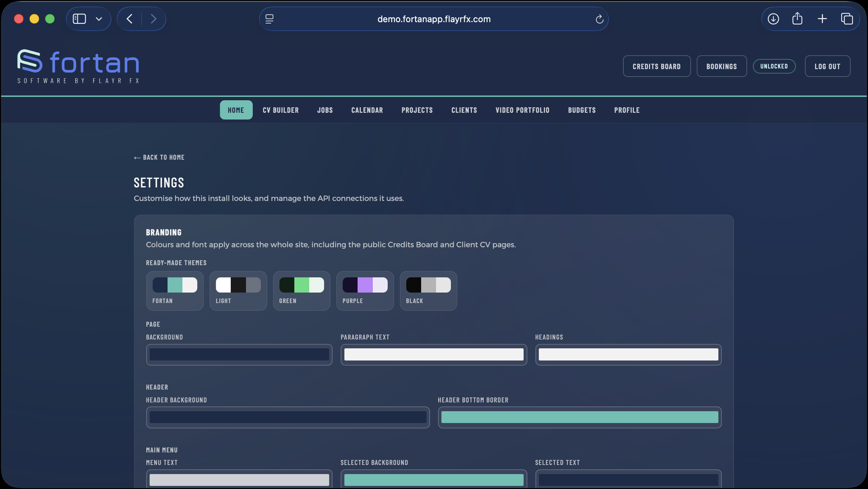This screenshot has width=868, height=489.
Task: Apply the Purple ready-made theme
Action: [365, 291]
